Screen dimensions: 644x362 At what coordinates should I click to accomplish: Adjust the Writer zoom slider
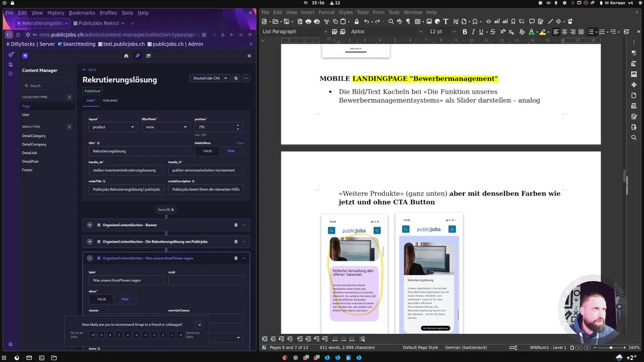[611, 347]
